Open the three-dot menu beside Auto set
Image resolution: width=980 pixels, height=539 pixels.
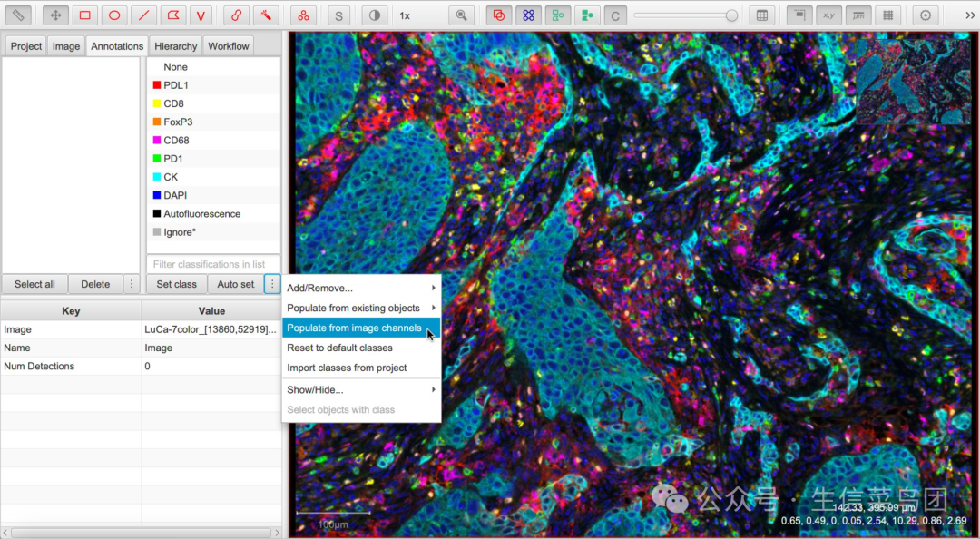point(272,284)
